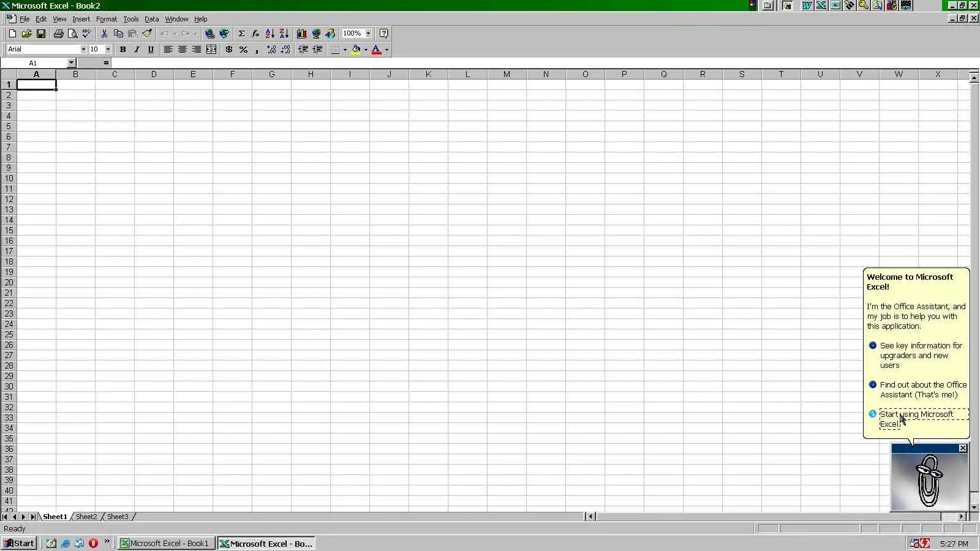Open the font size dropdown
980x551 pixels.
[x=108, y=50]
